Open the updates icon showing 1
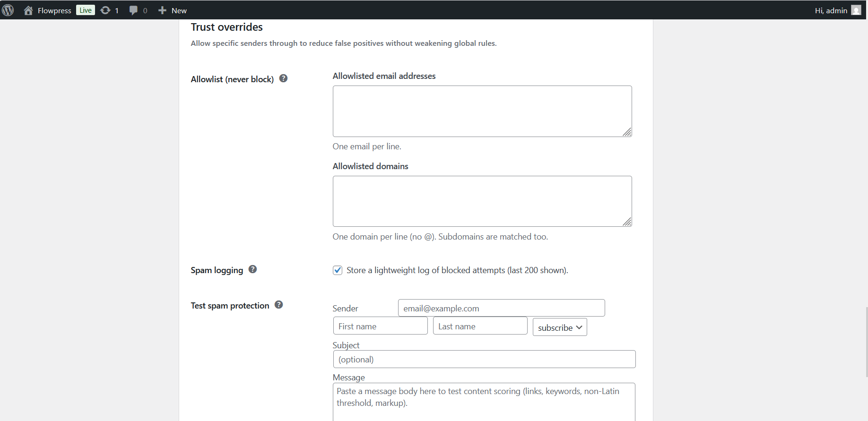Viewport: 868px width, 421px height. click(105, 10)
